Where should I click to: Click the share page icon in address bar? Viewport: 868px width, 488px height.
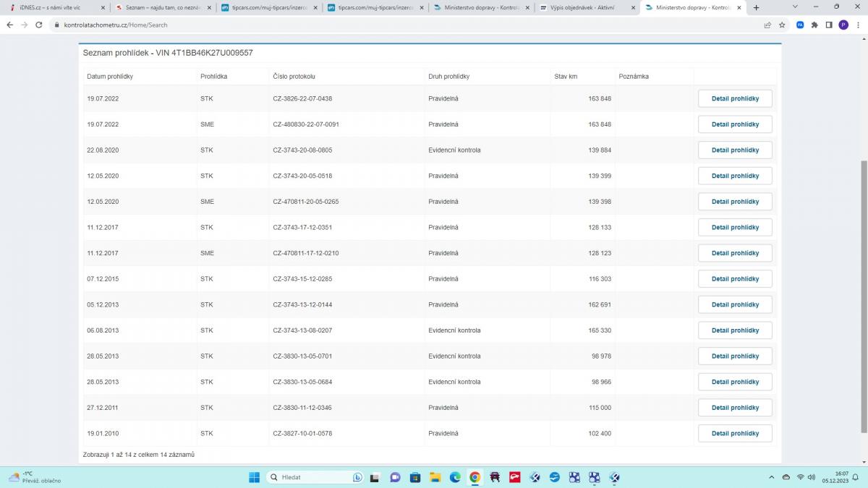point(767,25)
